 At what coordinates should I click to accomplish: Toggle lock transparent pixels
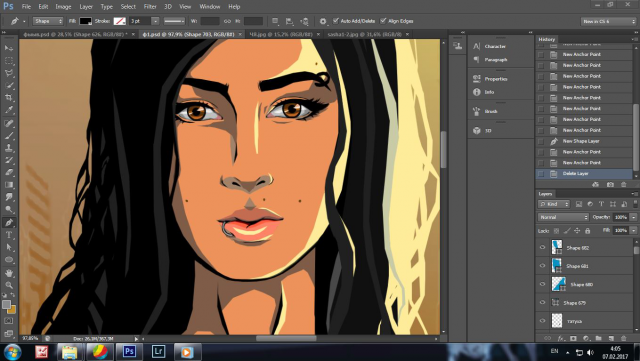pos(556,231)
